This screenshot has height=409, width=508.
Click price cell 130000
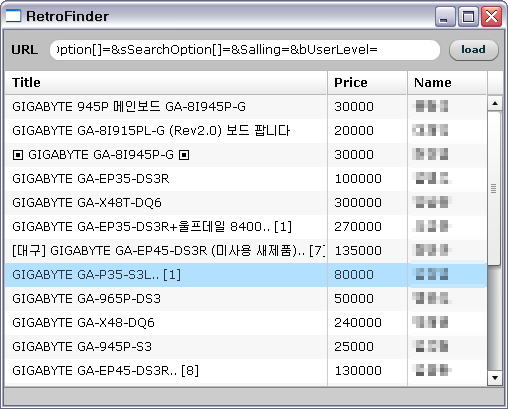pyautogui.click(x=367, y=371)
